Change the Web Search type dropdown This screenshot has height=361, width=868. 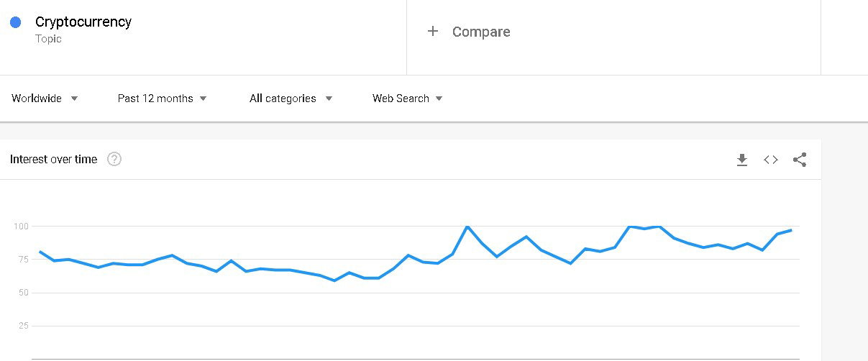[x=408, y=99]
